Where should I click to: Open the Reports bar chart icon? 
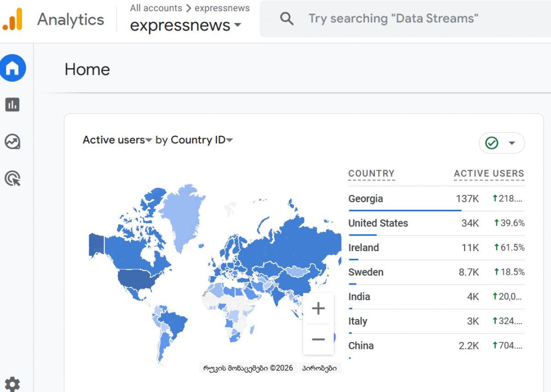point(12,105)
